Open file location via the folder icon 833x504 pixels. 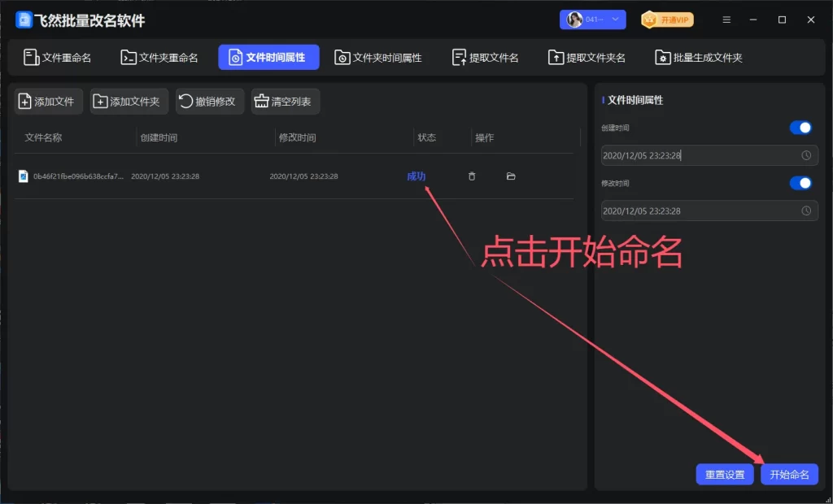[511, 176]
